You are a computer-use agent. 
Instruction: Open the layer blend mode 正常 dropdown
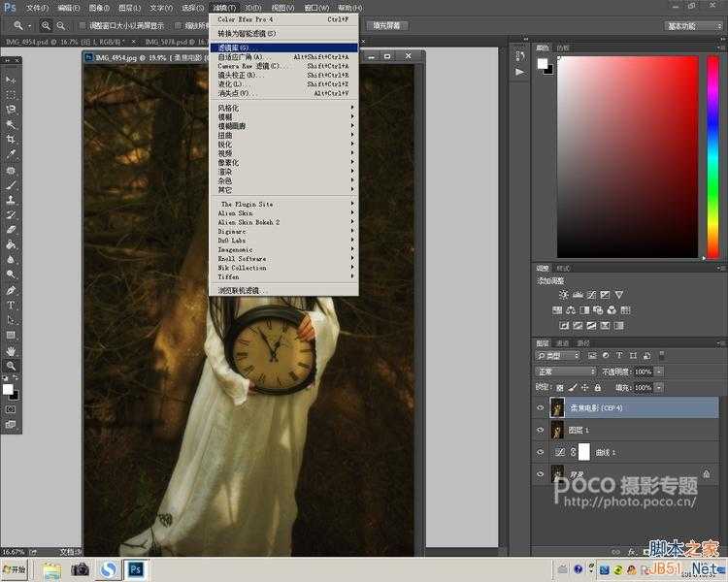[x=566, y=372]
